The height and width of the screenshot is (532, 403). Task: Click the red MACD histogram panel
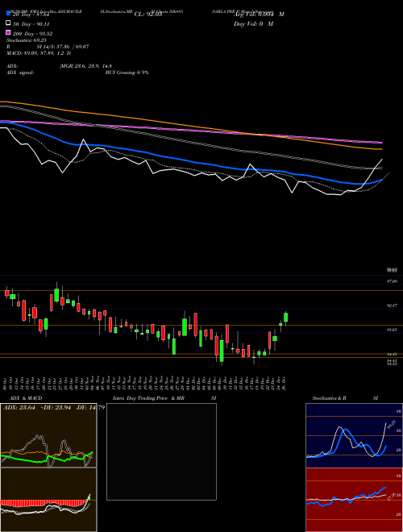point(48,500)
